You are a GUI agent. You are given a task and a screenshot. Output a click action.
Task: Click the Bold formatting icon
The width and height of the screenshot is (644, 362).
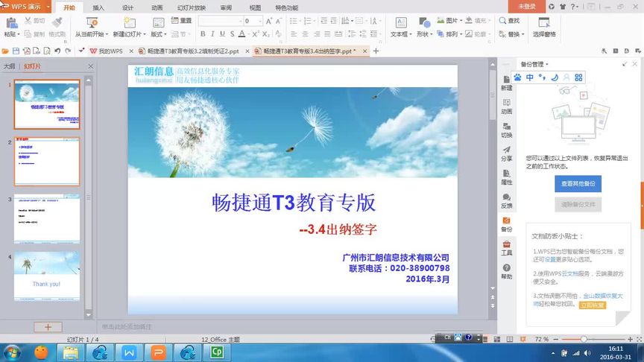[x=203, y=34]
